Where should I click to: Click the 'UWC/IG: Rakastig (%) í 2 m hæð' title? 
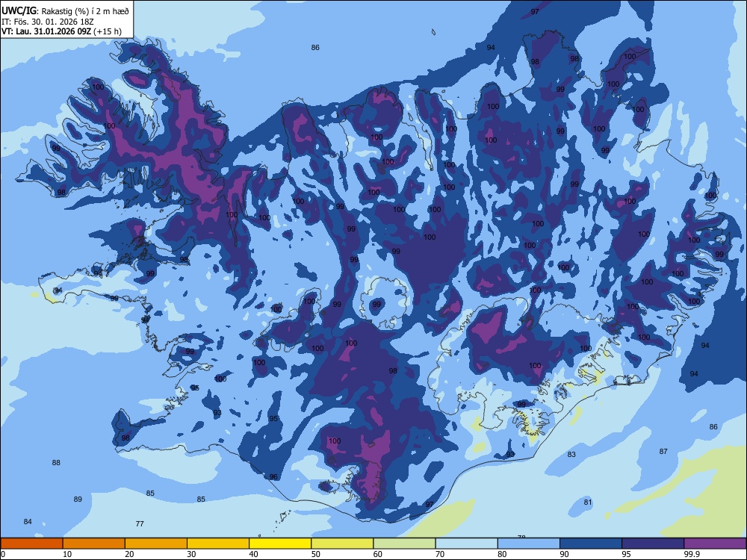tap(65, 11)
